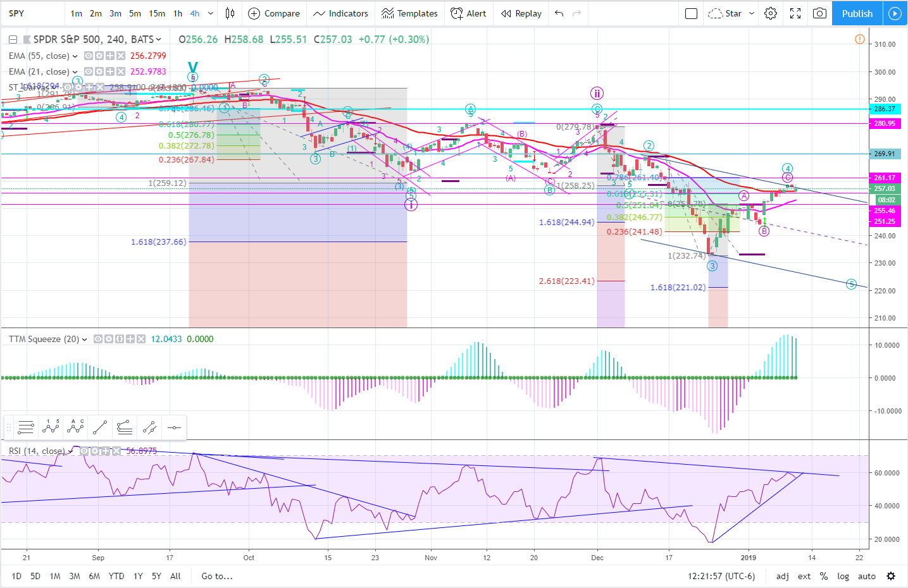Toggle log scale mode

(843, 576)
